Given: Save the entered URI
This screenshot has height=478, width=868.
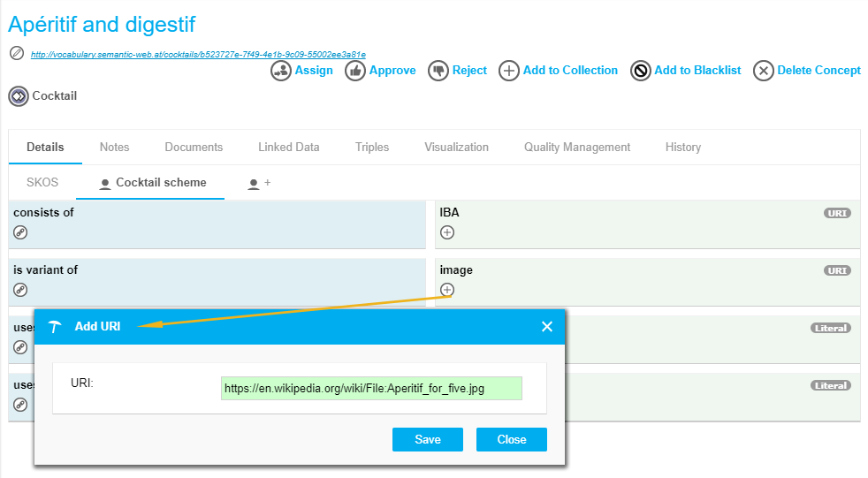Looking at the screenshot, I should tap(428, 439).
